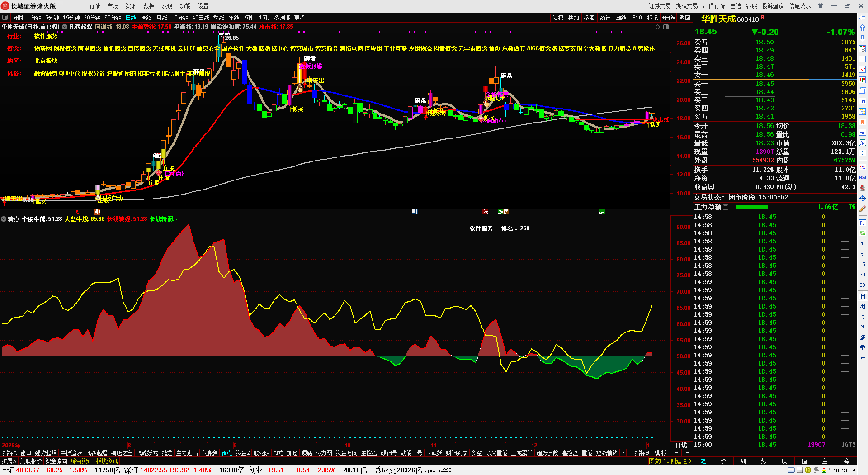Click the grey circle icon before 凡客起爆

pyautogui.click(x=65, y=27)
